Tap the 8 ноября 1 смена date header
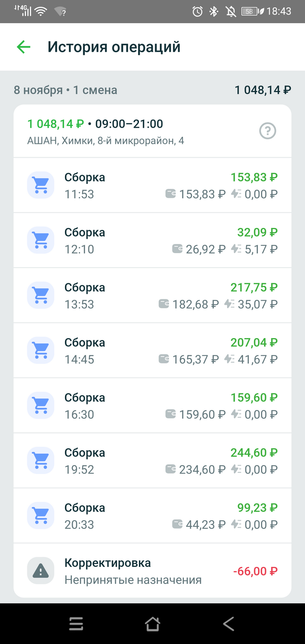 click(x=65, y=90)
